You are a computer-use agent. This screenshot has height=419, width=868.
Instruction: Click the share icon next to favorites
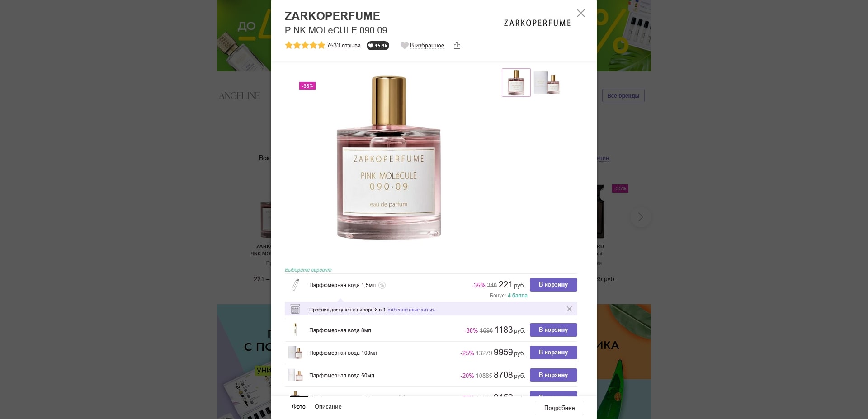[457, 45]
